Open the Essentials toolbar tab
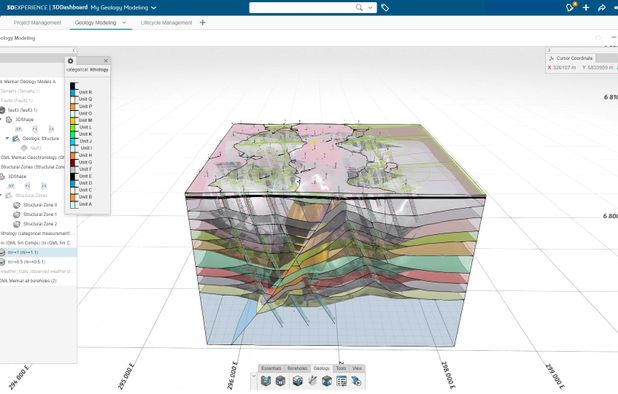 pyautogui.click(x=271, y=368)
